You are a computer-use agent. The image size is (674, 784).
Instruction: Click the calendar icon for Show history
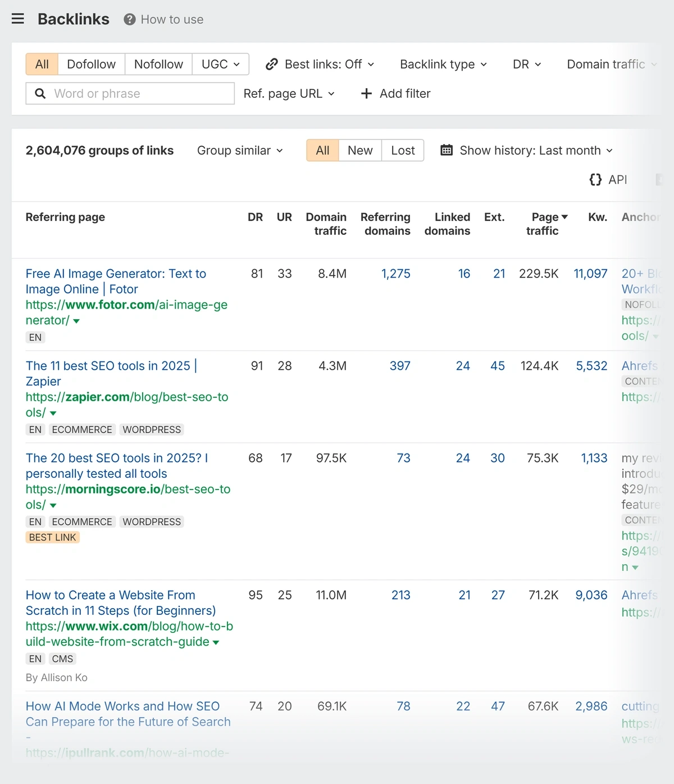(x=447, y=150)
